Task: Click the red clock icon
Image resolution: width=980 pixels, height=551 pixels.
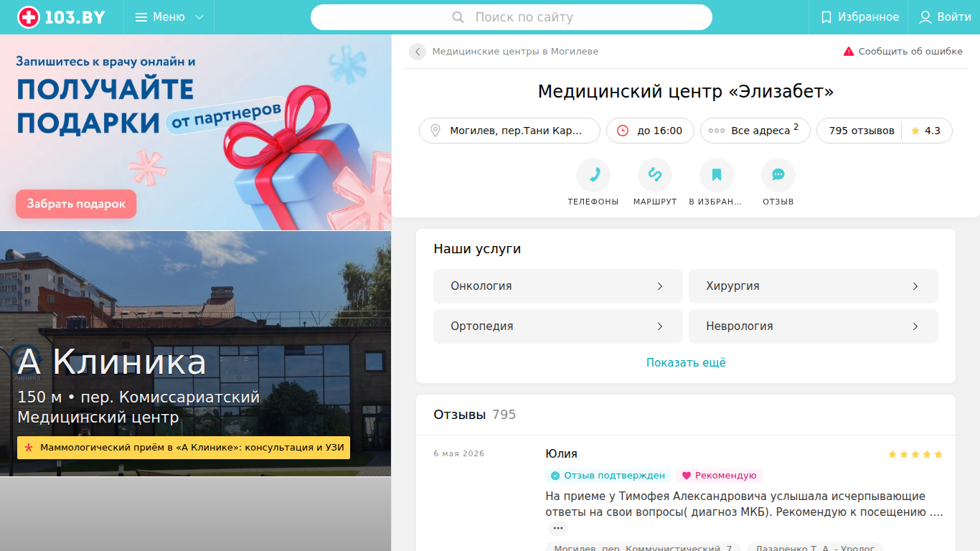Action: [x=623, y=131]
